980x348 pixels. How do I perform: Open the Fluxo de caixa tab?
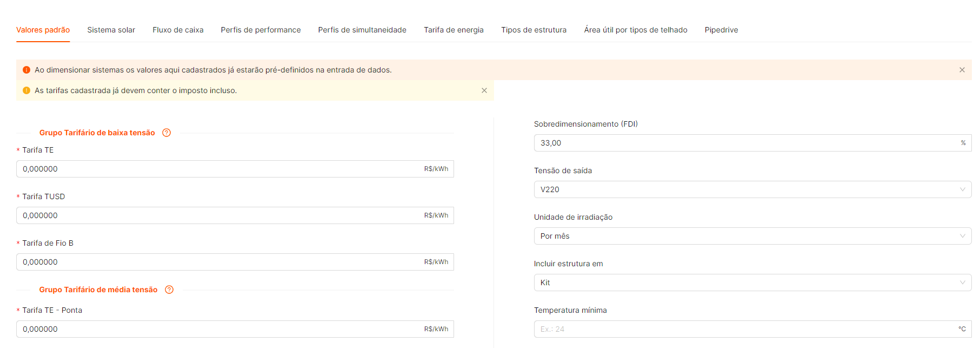[178, 30]
